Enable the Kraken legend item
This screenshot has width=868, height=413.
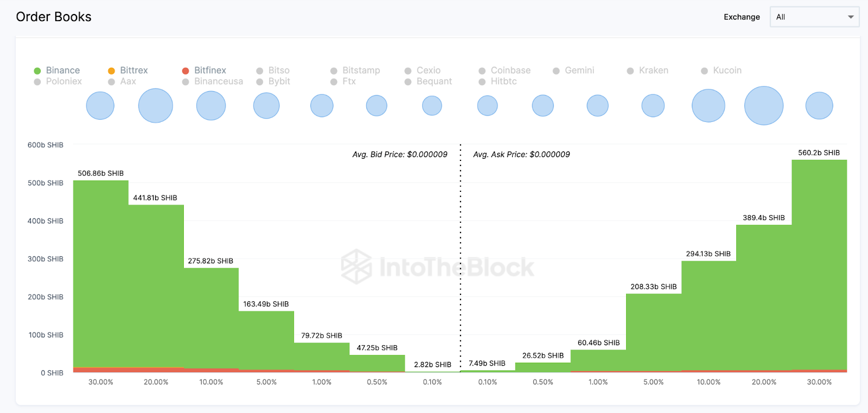tap(653, 70)
